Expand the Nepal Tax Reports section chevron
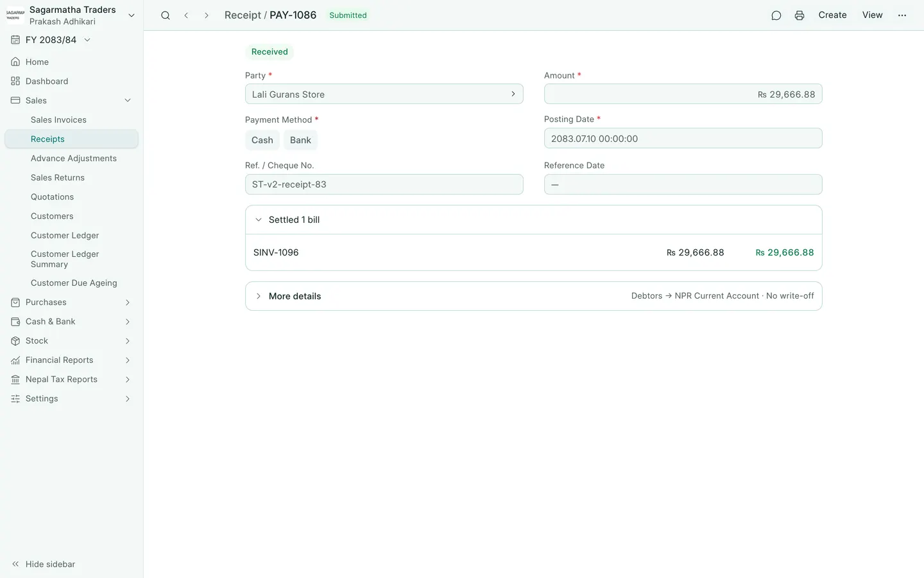The height and width of the screenshot is (578, 924). (x=128, y=380)
